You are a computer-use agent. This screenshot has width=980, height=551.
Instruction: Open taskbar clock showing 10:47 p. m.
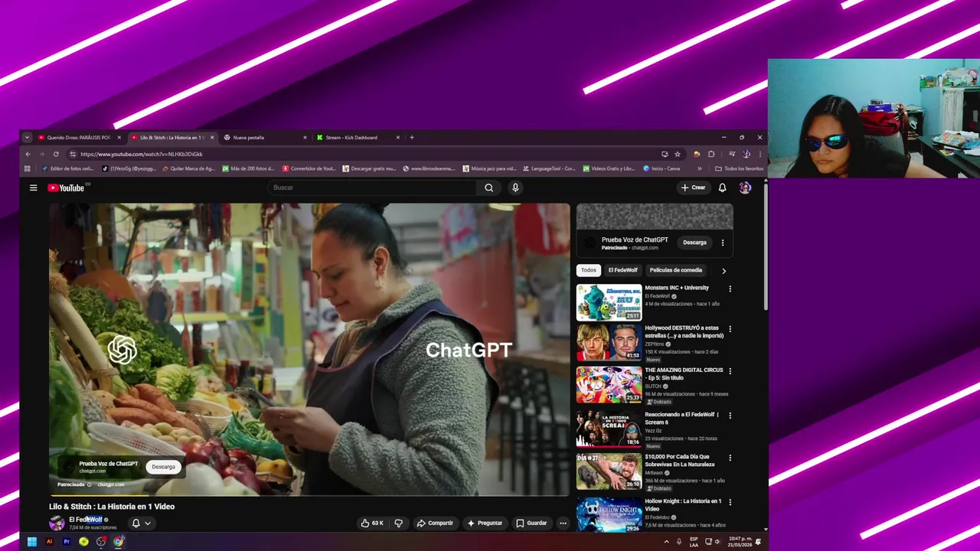click(x=740, y=542)
